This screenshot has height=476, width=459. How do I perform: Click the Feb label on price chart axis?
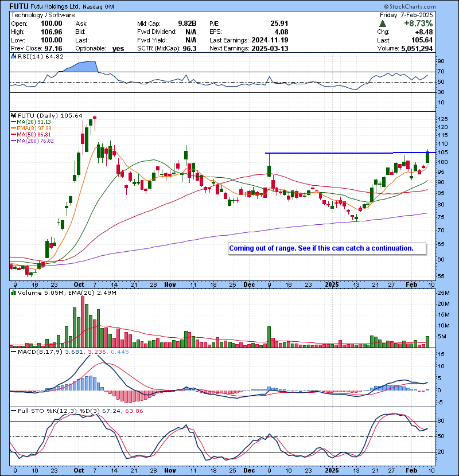(411, 285)
